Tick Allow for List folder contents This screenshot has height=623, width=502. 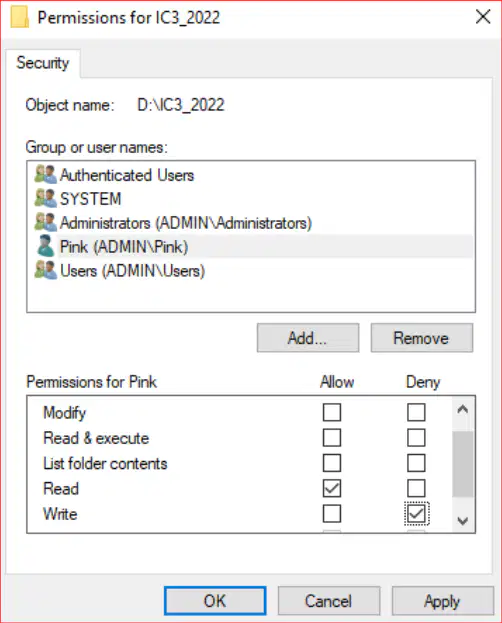(332, 463)
